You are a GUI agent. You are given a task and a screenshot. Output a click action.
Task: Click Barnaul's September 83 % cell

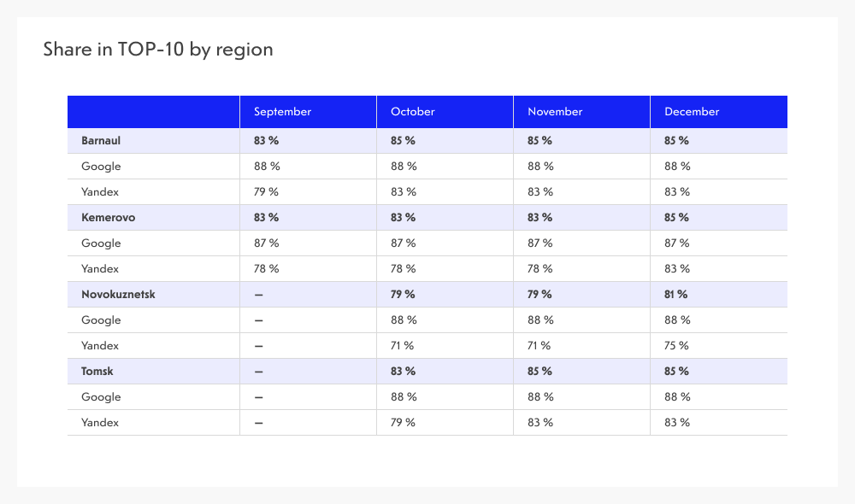(267, 141)
